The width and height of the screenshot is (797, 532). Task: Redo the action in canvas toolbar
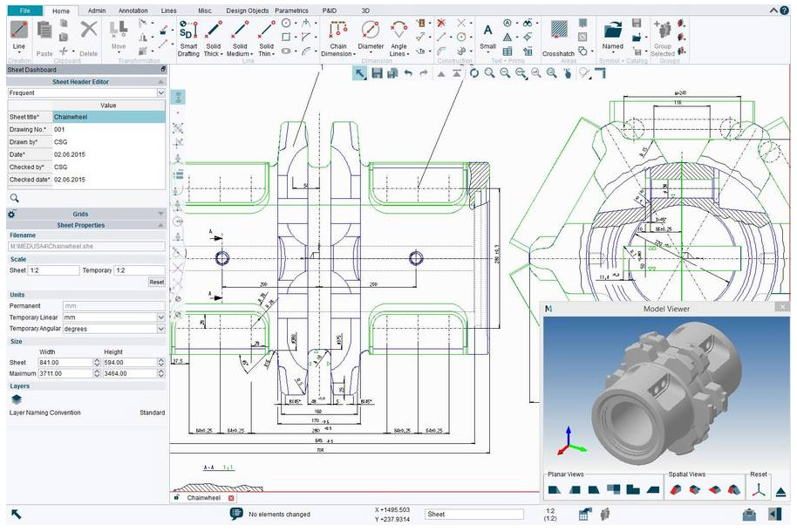[424, 73]
